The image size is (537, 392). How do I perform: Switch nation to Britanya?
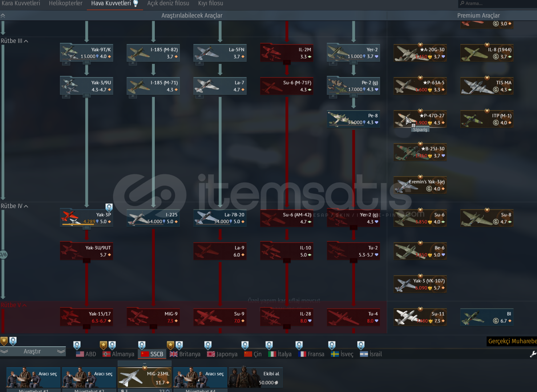tap(185, 354)
